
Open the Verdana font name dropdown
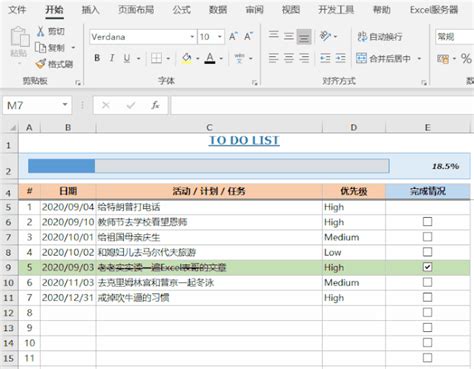point(192,37)
